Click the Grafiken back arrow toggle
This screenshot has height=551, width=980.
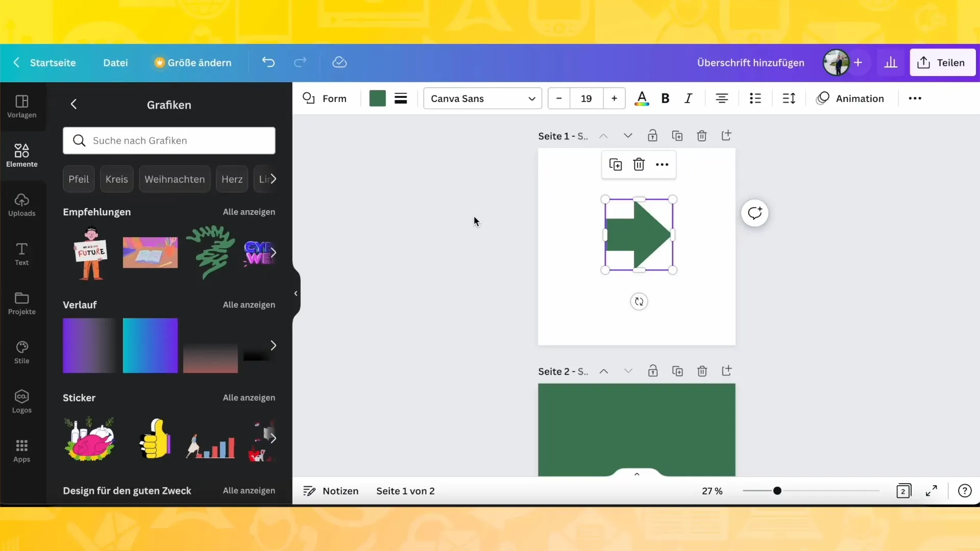coord(73,104)
